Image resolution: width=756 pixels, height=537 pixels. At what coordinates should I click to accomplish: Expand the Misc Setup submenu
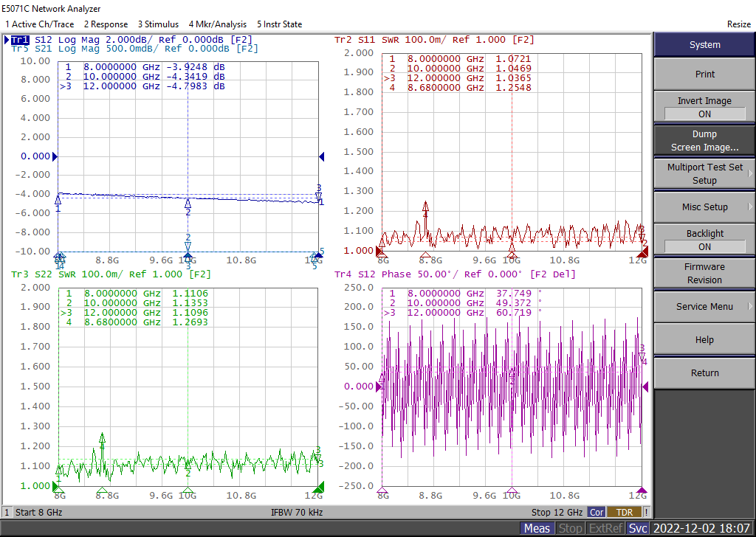(704, 207)
